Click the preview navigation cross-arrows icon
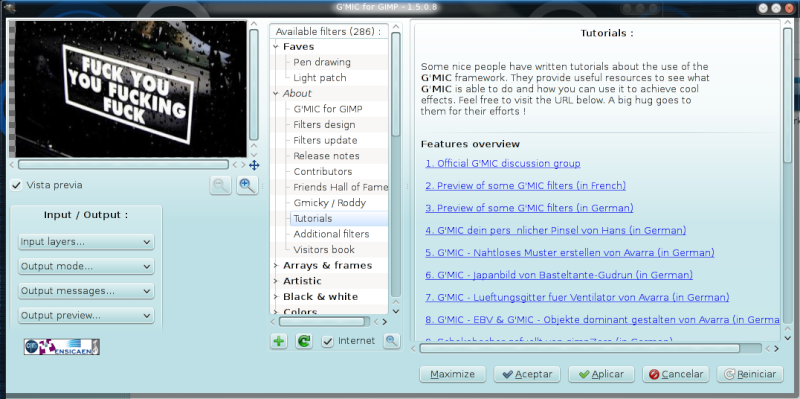The height and width of the screenshot is (399, 800). point(254,165)
